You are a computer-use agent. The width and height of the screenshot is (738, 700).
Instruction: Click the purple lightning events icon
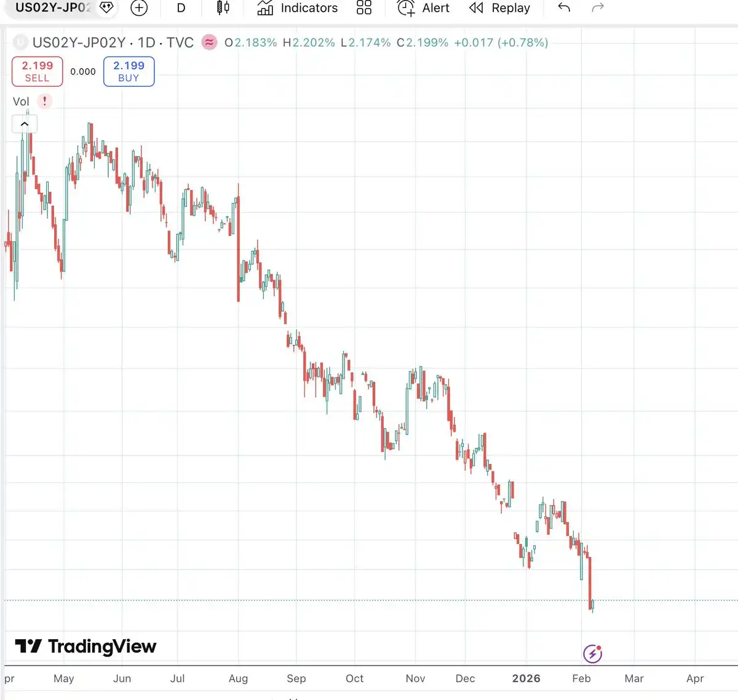coord(592,653)
